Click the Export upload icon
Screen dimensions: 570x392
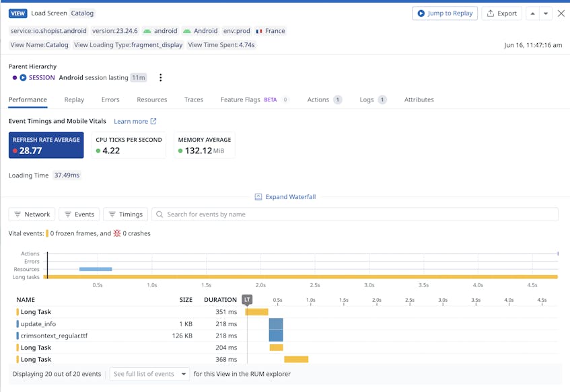click(491, 13)
